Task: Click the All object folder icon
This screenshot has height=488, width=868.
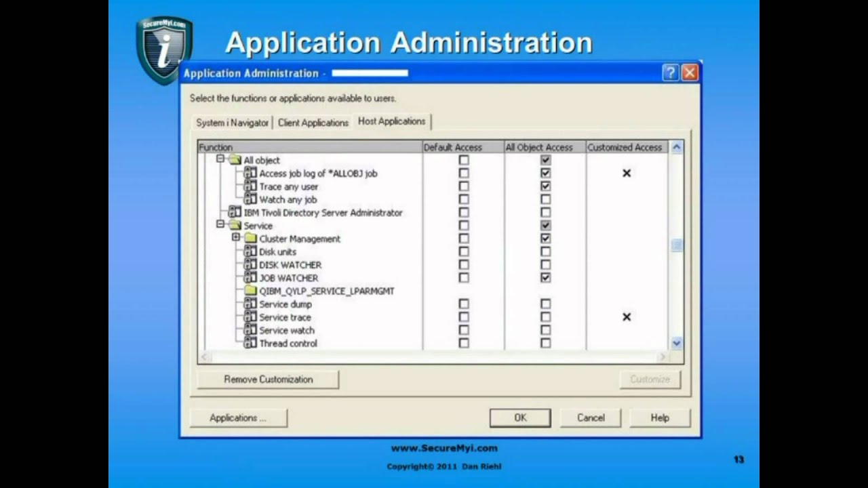Action: (235, 161)
